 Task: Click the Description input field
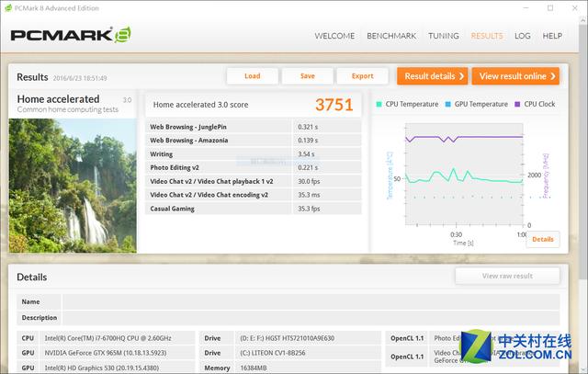311,318
